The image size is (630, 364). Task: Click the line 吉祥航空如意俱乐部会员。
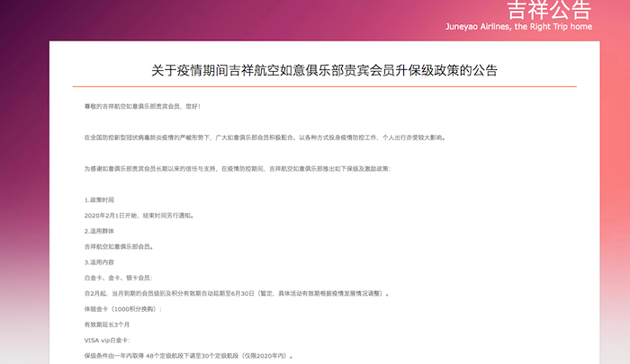pyautogui.click(x=119, y=247)
